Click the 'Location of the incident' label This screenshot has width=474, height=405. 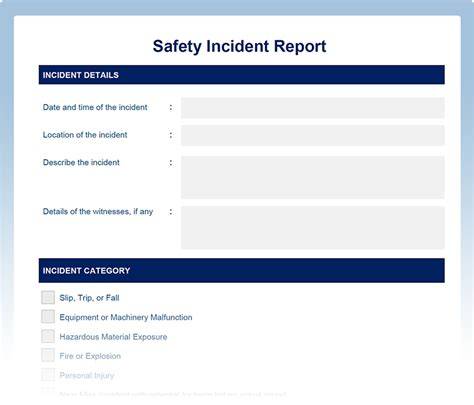click(x=85, y=135)
